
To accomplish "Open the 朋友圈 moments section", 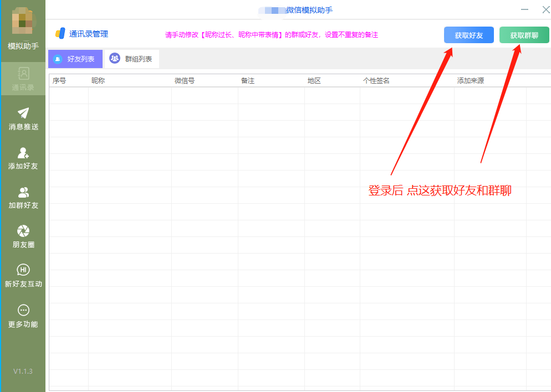I will (23, 237).
